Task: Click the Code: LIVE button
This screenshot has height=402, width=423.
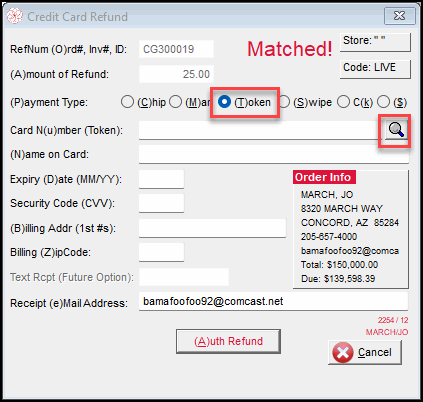Action: [x=375, y=69]
